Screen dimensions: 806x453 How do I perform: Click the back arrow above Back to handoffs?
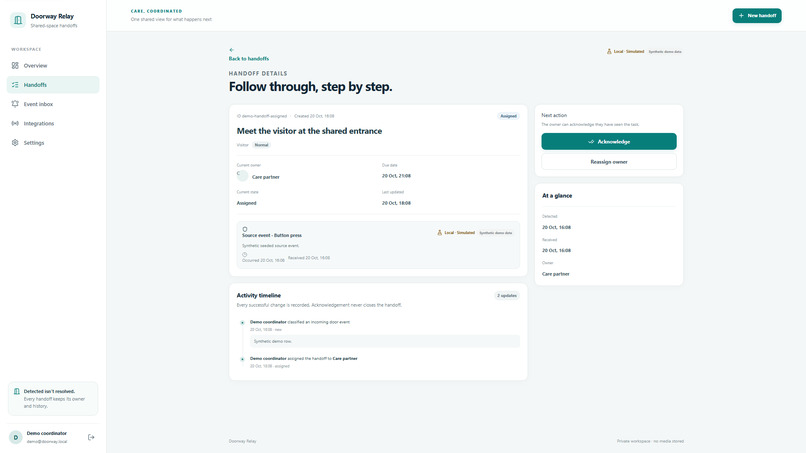(231, 50)
